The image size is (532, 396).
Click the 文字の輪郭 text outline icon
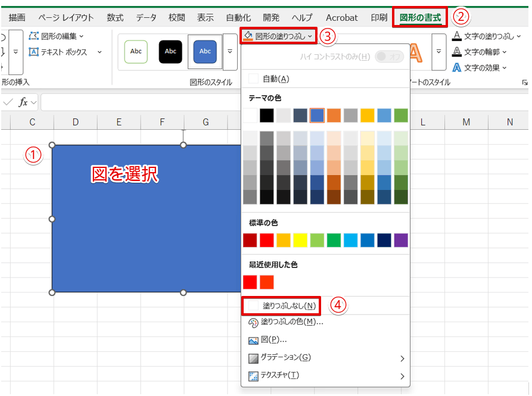(458, 51)
